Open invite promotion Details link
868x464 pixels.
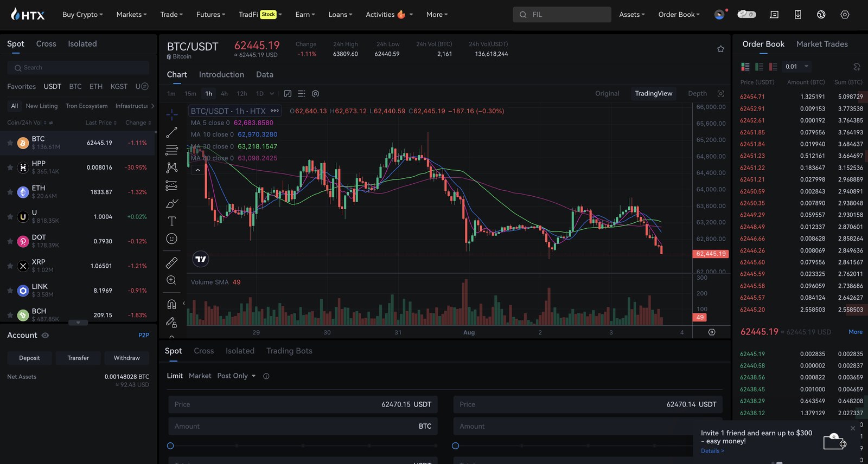click(712, 451)
